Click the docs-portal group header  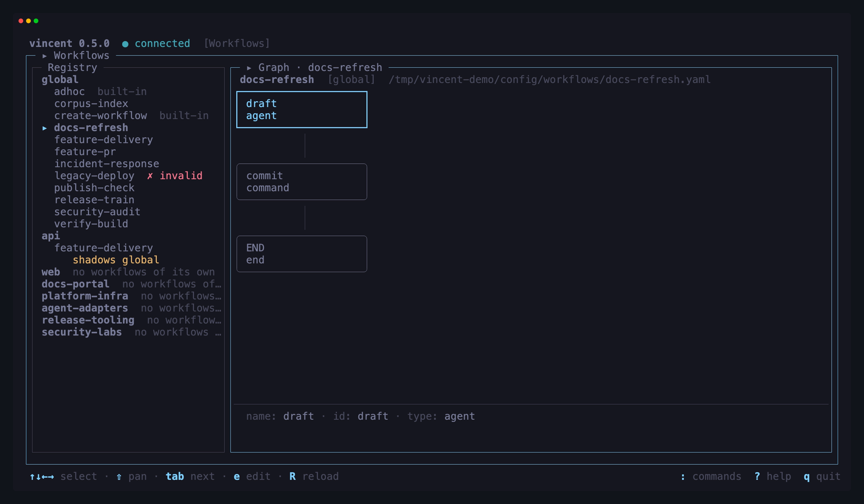[75, 284]
